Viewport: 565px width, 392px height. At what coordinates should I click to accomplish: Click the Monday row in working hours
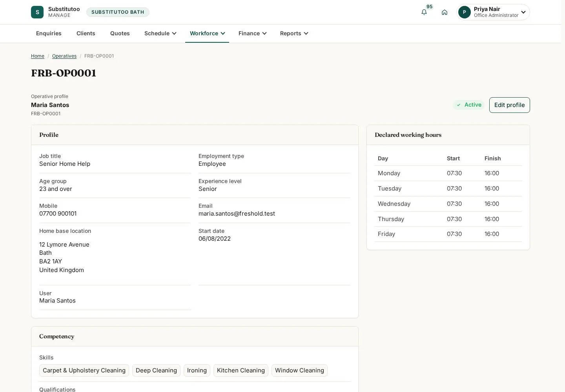point(448,173)
